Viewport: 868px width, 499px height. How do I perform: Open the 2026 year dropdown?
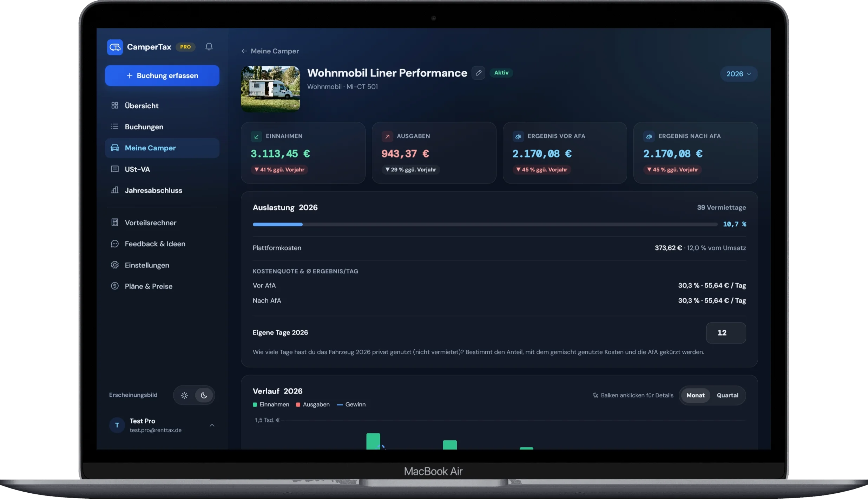pos(738,74)
